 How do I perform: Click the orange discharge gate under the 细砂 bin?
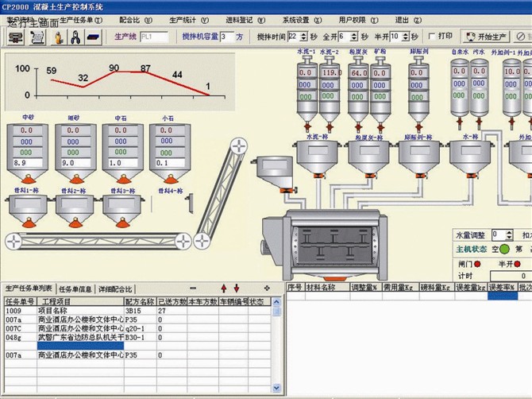(76, 179)
